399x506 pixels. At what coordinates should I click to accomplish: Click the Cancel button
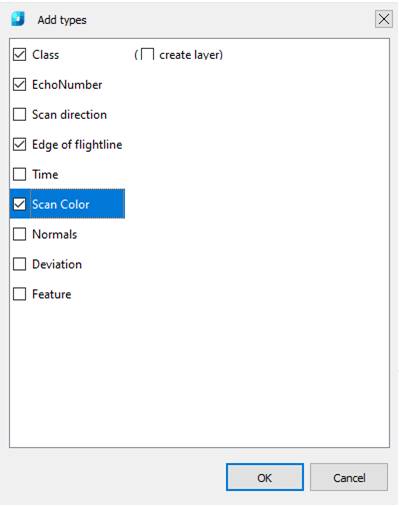pyautogui.click(x=349, y=477)
